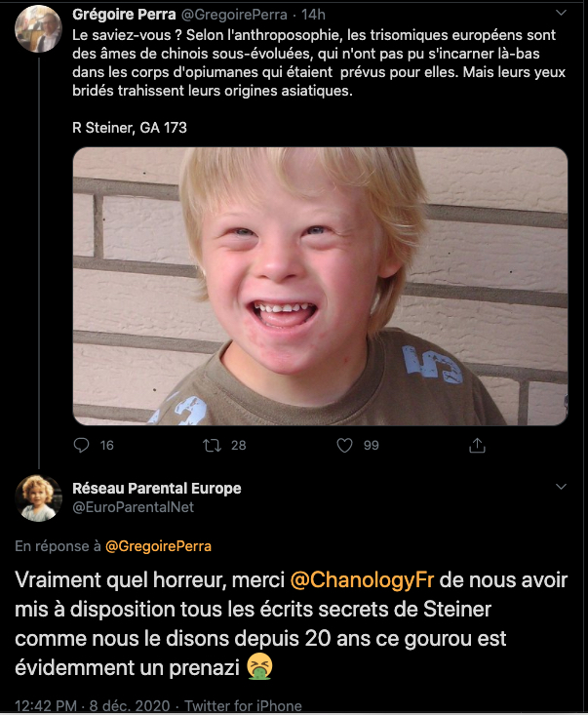Image resolution: width=588 pixels, height=715 pixels.
Task: Open Grégoire Perra's profile avatar
Action: pyautogui.click(x=39, y=27)
